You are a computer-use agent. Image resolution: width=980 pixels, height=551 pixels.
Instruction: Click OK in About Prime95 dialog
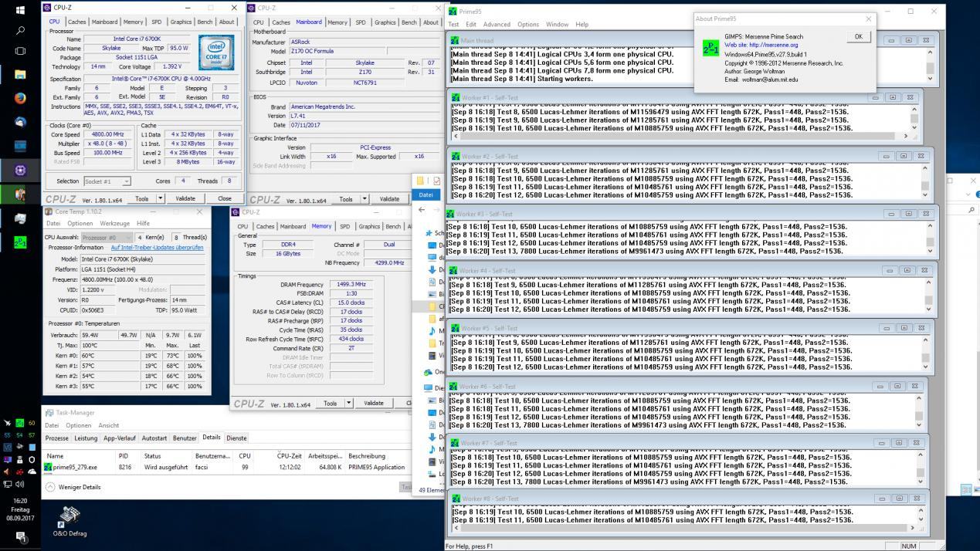point(858,37)
